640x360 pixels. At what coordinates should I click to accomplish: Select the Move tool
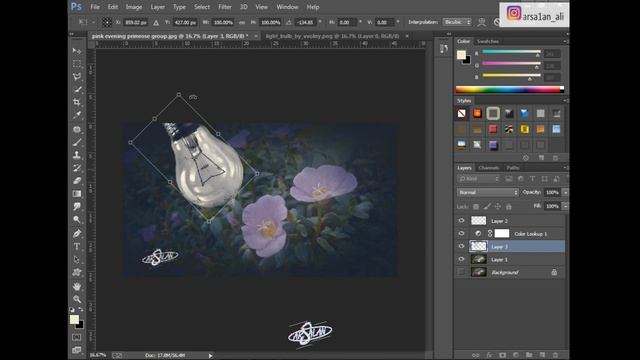coord(76,51)
